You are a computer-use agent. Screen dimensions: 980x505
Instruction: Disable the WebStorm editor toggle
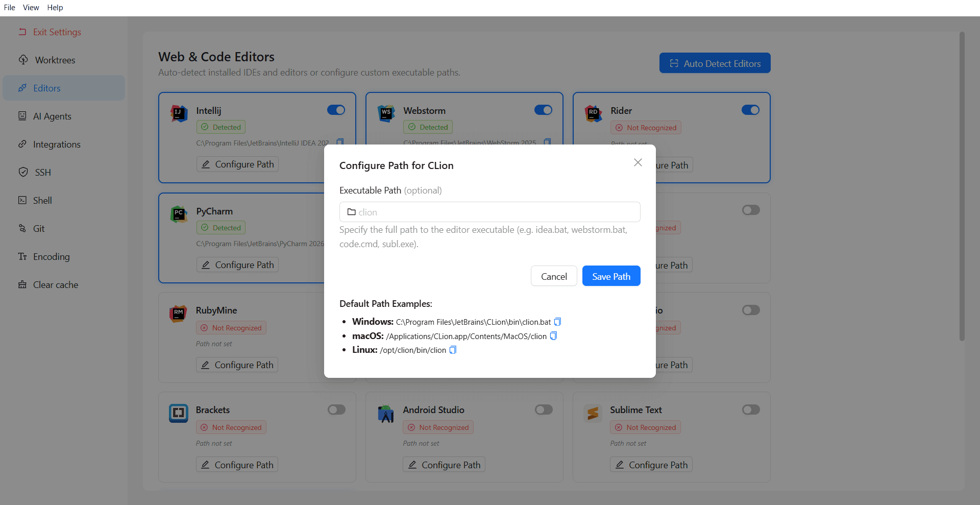pos(543,110)
